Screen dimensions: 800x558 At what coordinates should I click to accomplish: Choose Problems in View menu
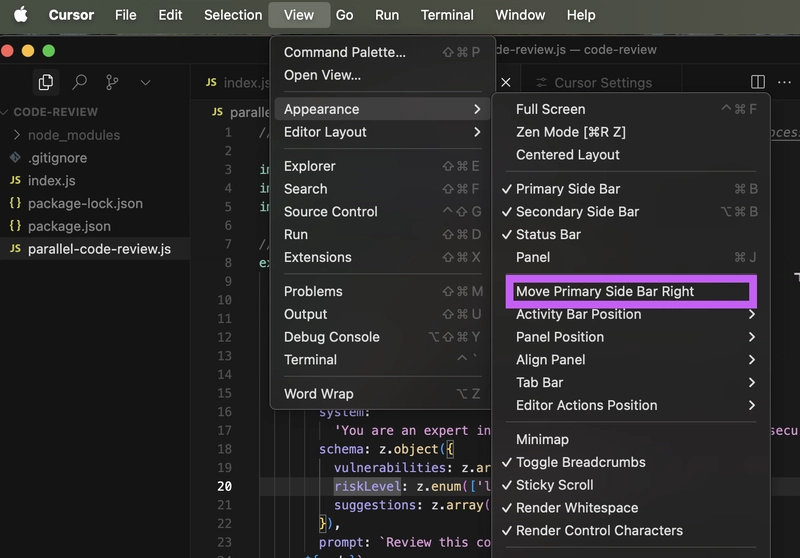382,291
